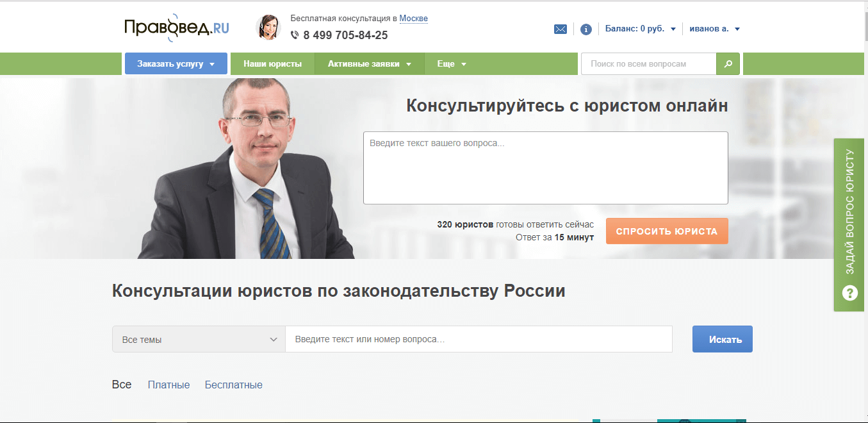Open the «Наши юристы» menu item
868x423 pixels.
pyautogui.click(x=272, y=64)
